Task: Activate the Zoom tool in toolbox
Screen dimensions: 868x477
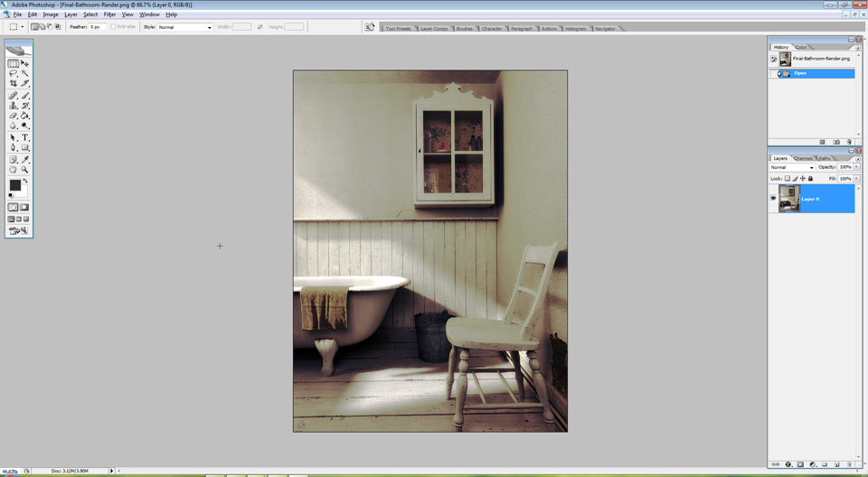Action: [25, 169]
